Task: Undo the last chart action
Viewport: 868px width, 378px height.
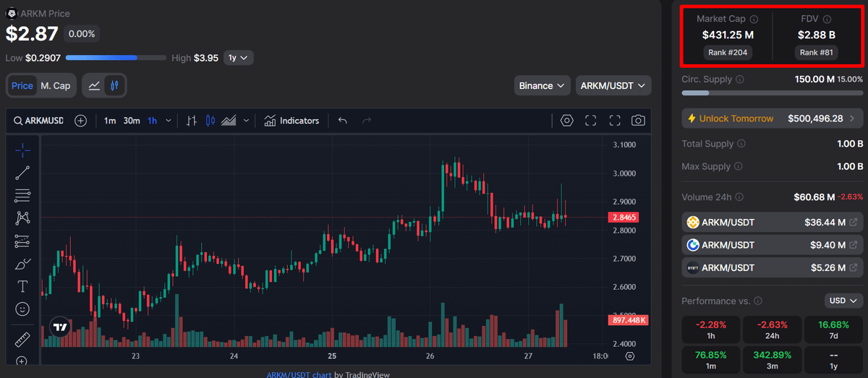Action: (343, 121)
